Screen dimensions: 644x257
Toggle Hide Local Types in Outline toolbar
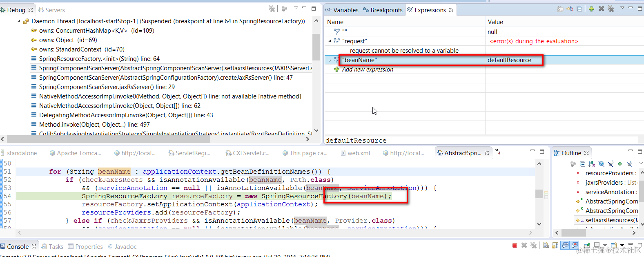tap(629, 164)
